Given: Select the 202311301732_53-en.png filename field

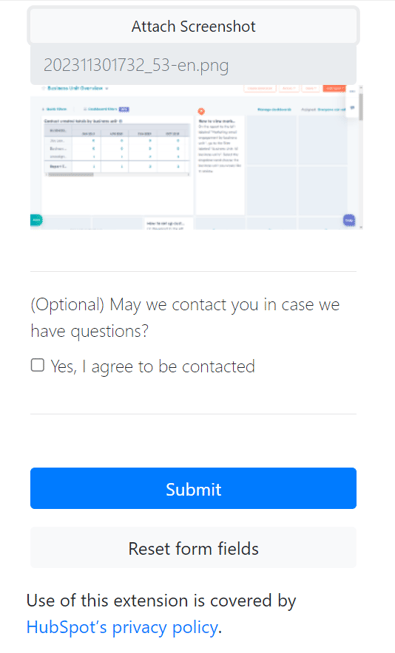Looking at the screenshot, I should (x=193, y=65).
